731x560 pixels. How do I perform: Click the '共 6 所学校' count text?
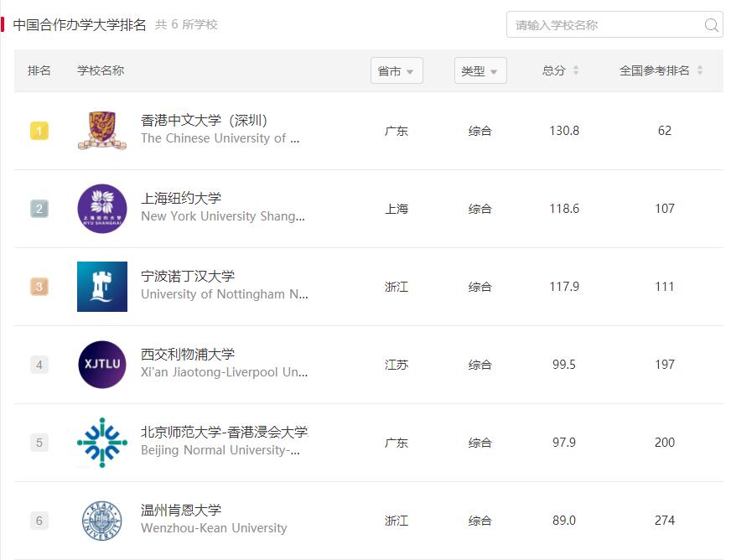coord(186,24)
